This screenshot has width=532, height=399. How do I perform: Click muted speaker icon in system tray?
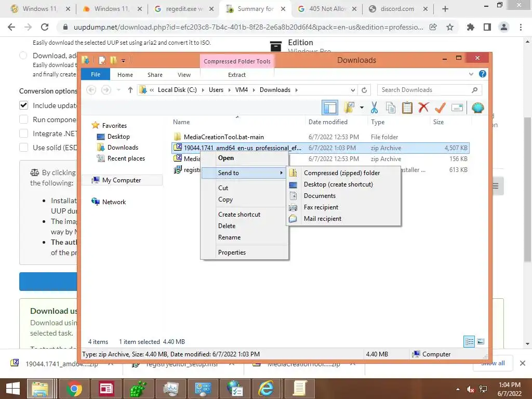[470, 389]
